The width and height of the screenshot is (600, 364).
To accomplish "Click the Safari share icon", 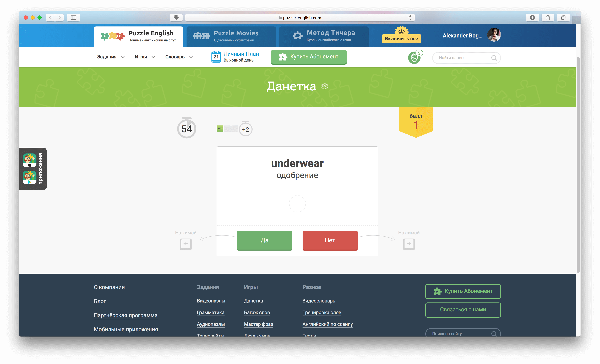I will (548, 18).
